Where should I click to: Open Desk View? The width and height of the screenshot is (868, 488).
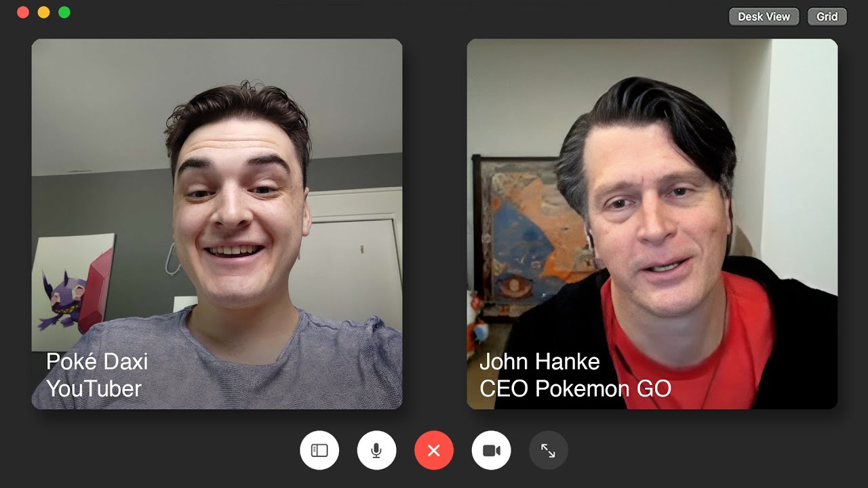tap(764, 17)
